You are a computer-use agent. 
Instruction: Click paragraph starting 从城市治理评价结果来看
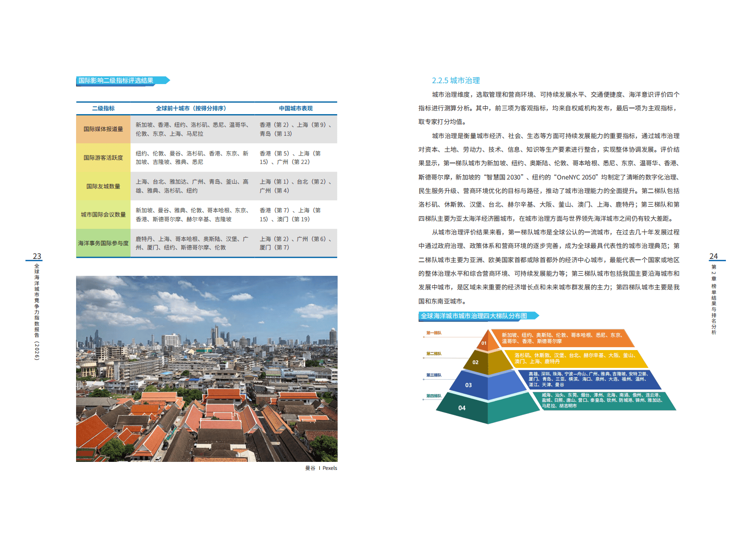point(549,266)
